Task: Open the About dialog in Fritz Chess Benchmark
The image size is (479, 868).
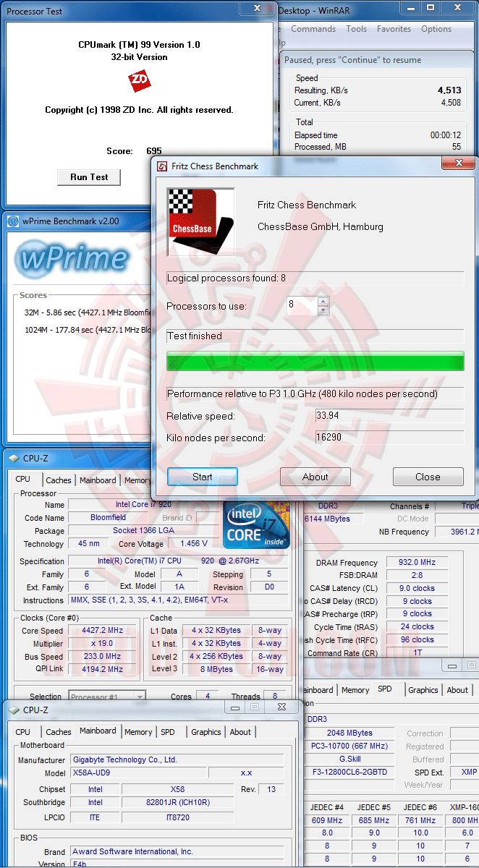Action: (x=315, y=477)
